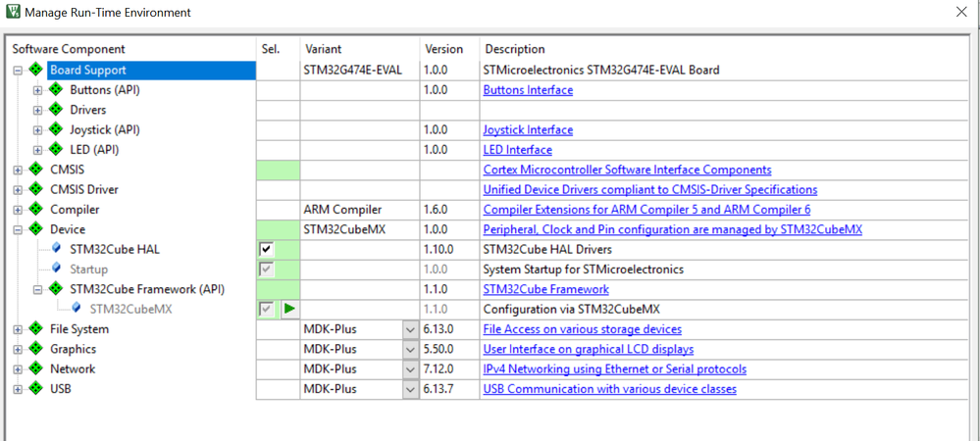
Task: Open USB Communication with various device classes link
Action: [x=609, y=388]
